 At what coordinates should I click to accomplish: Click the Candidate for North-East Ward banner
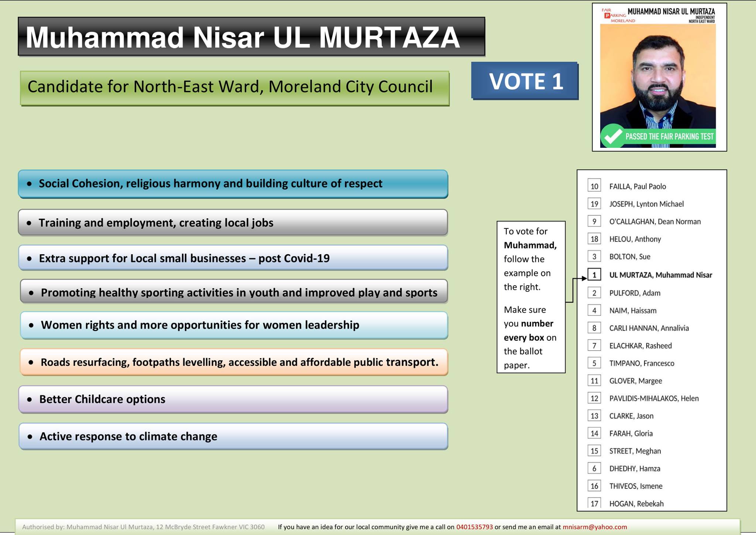point(235,88)
